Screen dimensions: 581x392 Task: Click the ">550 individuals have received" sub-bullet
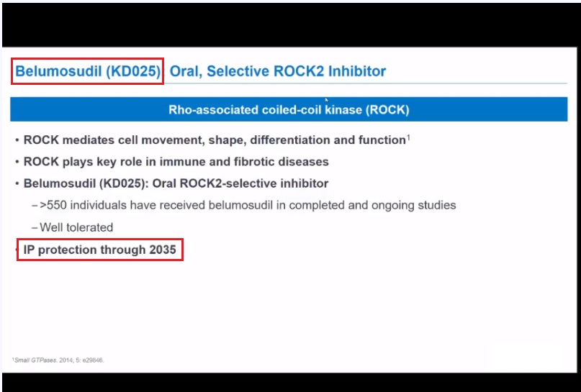tap(248, 205)
